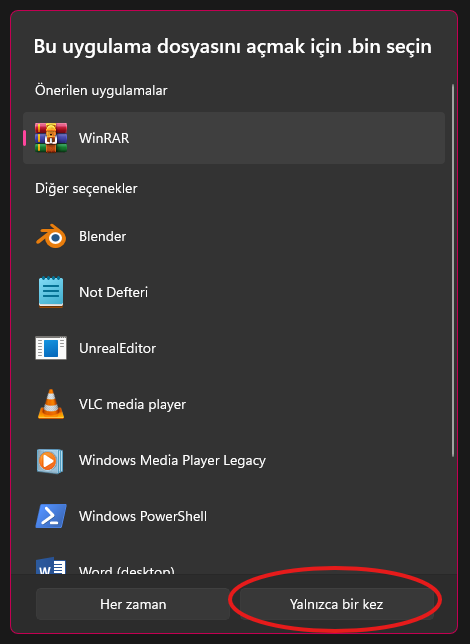Click the "Not Defteri" label text
Screen dimensions: 470x644
(113, 292)
